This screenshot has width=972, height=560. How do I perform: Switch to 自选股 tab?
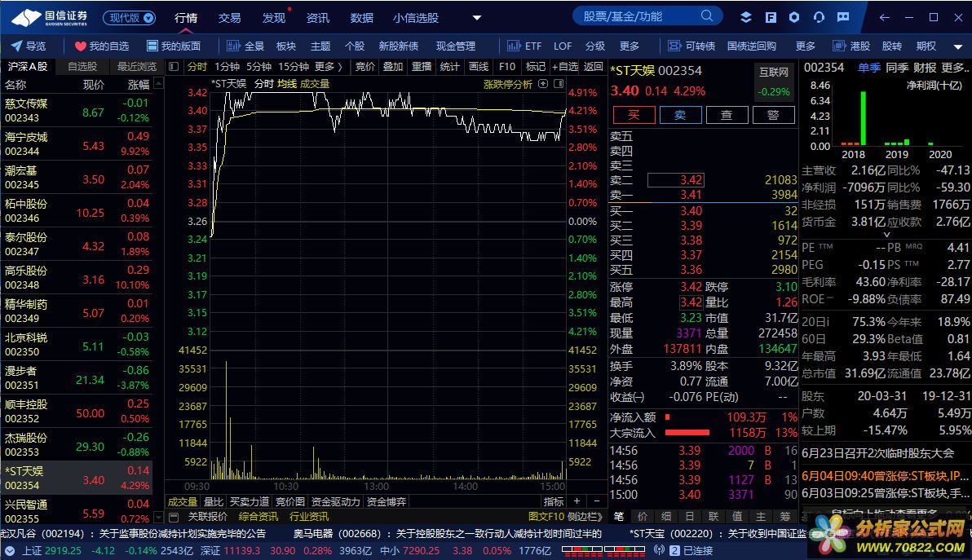[x=82, y=66]
